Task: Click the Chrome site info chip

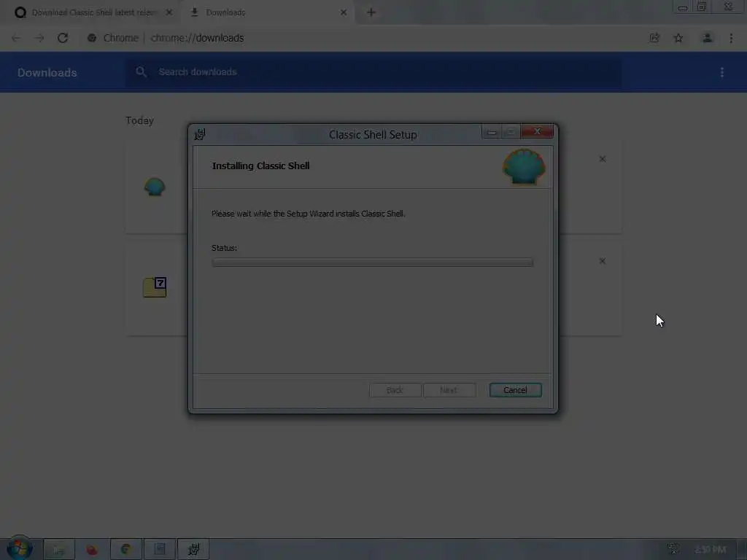Action: coord(113,38)
